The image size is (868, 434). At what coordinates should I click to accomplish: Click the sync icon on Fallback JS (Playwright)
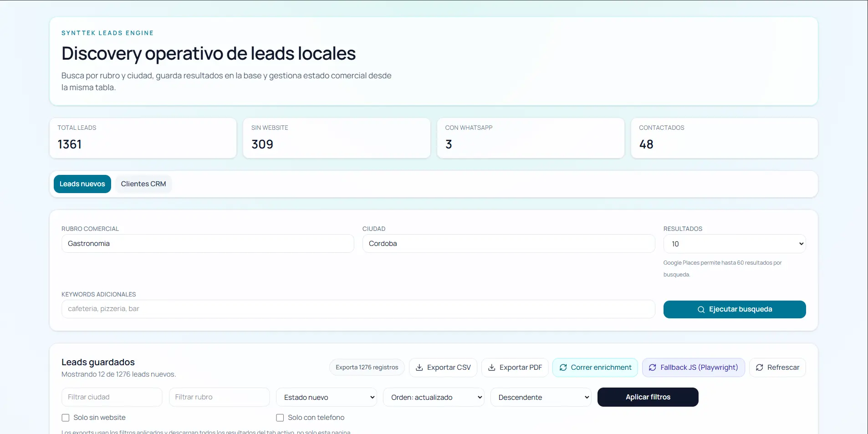click(653, 368)
